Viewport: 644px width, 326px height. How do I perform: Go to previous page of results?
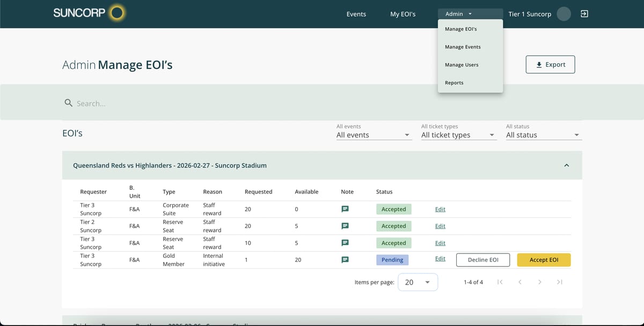click(x=519, y=282)
